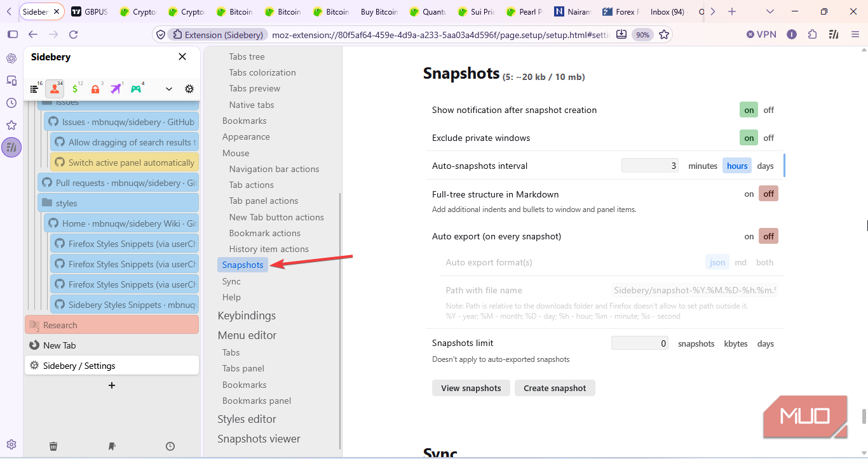
Task: Open Snapshots viewer link in navigation
Action: 259,439
